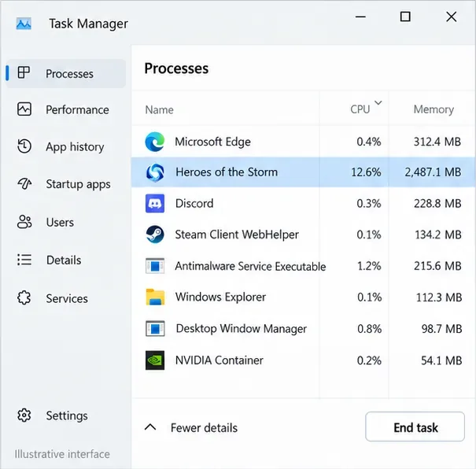Select the Users people icon
The width and height of the screenshot is (476, 469).
pos(24,222)
